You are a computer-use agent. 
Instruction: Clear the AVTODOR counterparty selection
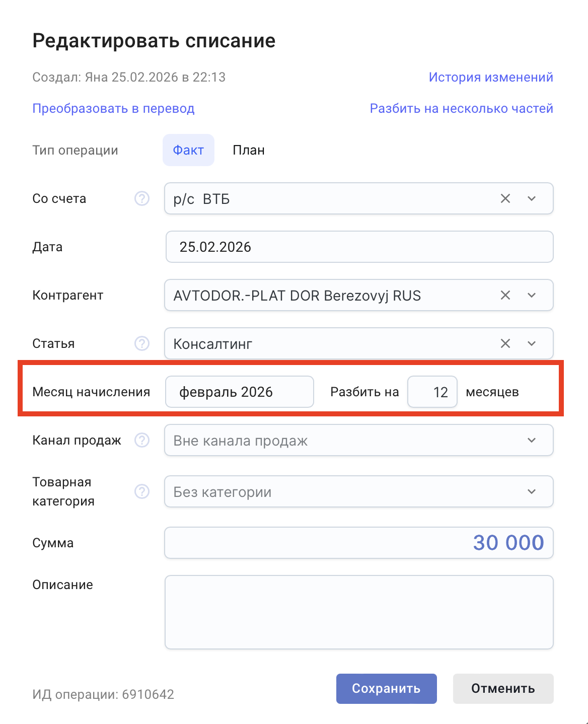(x=505, y=296)
